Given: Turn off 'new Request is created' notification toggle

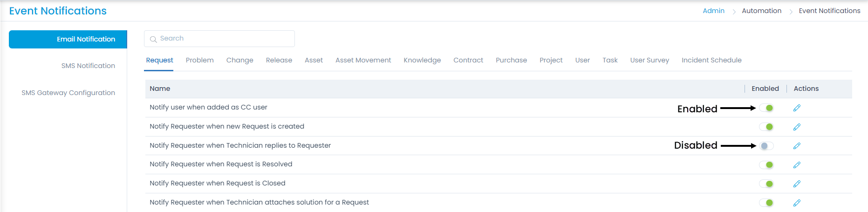Looking at the screenshot, I should [766, 127].
